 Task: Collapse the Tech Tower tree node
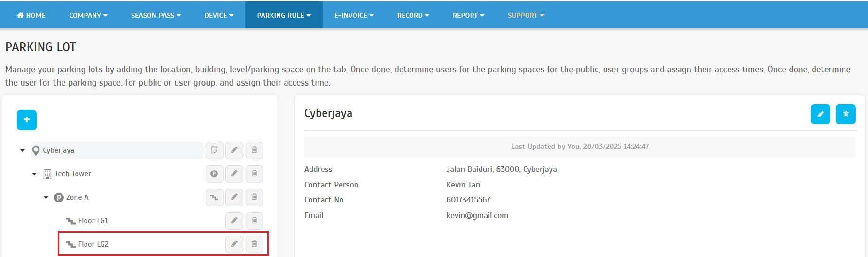(x=34, y=174)
